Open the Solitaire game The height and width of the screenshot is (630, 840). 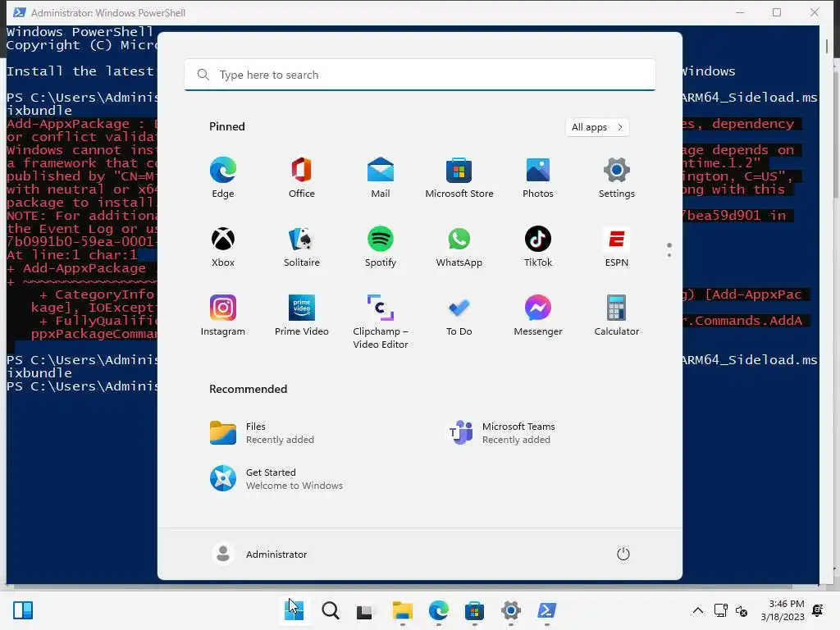302,247
